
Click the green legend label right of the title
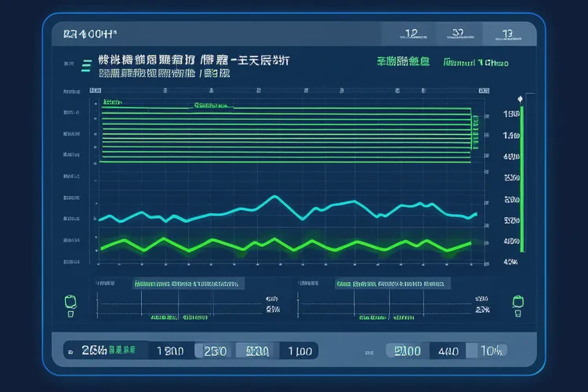[x=403, y=61]
